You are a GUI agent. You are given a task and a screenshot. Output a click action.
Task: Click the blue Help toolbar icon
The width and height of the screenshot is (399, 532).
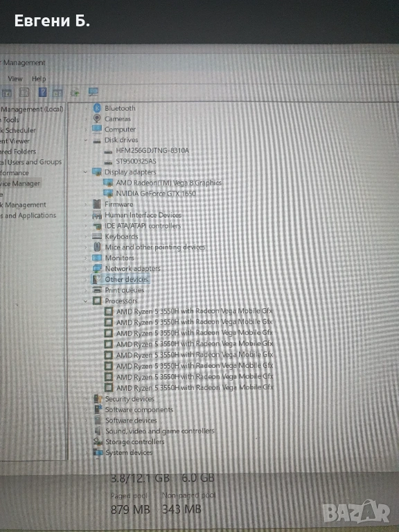pyautogui.click(x=42, y=92)
